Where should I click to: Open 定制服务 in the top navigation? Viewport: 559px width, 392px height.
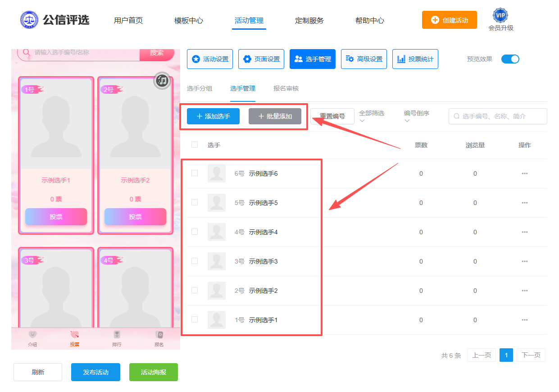tap(309, 20)
